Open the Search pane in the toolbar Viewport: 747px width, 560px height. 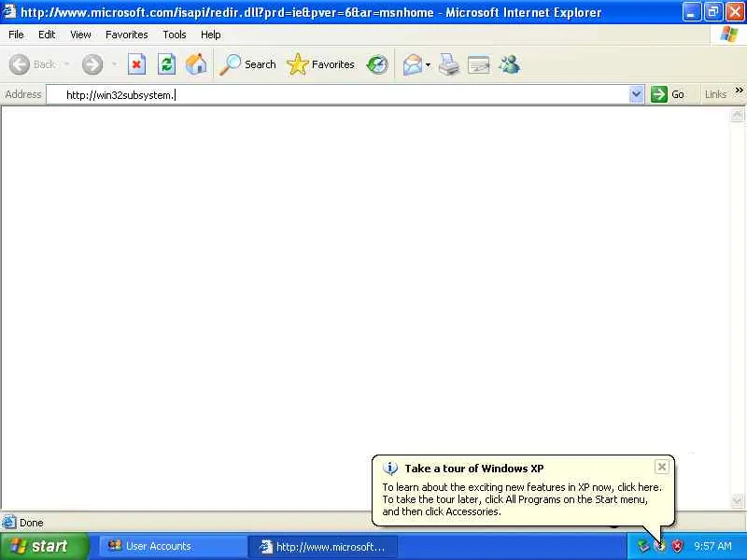click(247, 64)
